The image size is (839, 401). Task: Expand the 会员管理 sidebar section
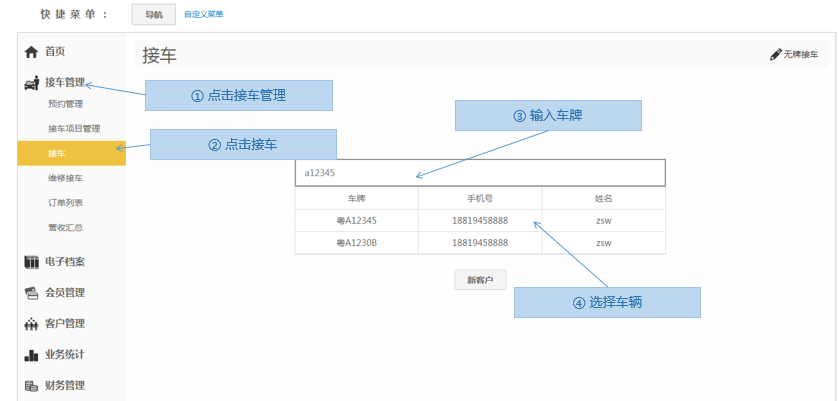click(65, 293)
